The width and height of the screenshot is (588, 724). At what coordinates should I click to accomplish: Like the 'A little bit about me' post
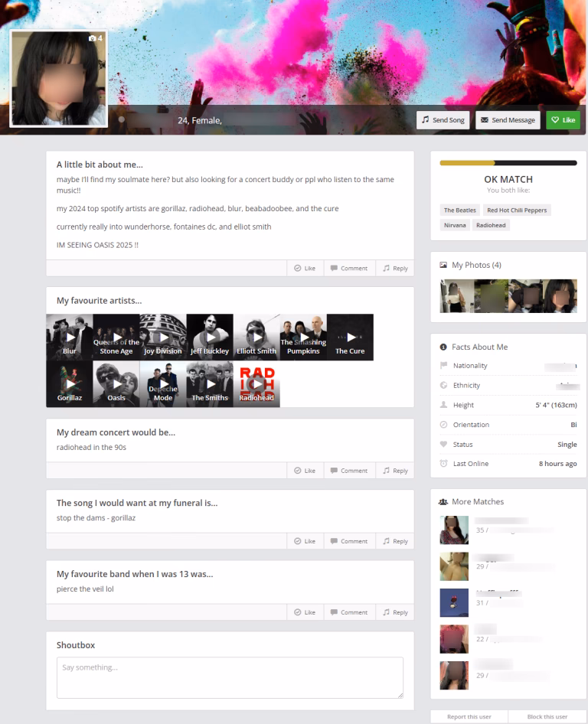305,269
